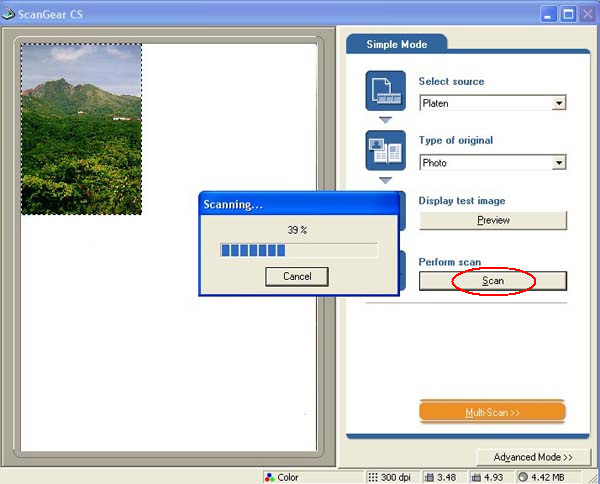Click the 4.42 MB status value
The height and width of the screenshot is (484, 600).
coord(548,477)
